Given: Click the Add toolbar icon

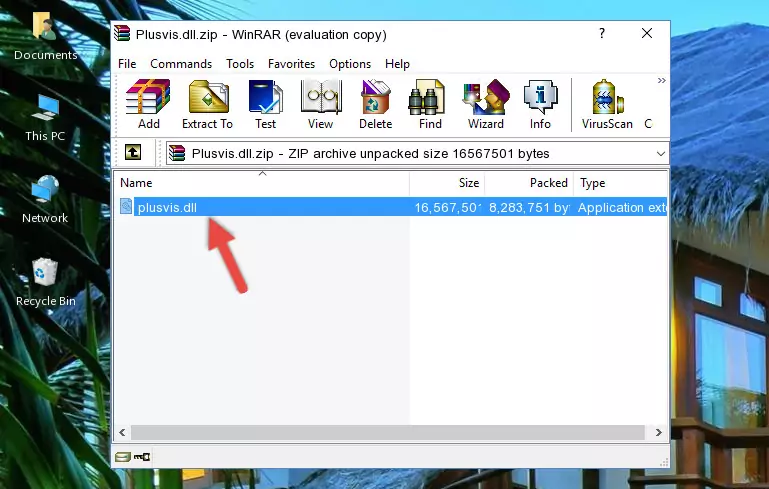Looking at the screenshot, I should [x=148, y=104].
